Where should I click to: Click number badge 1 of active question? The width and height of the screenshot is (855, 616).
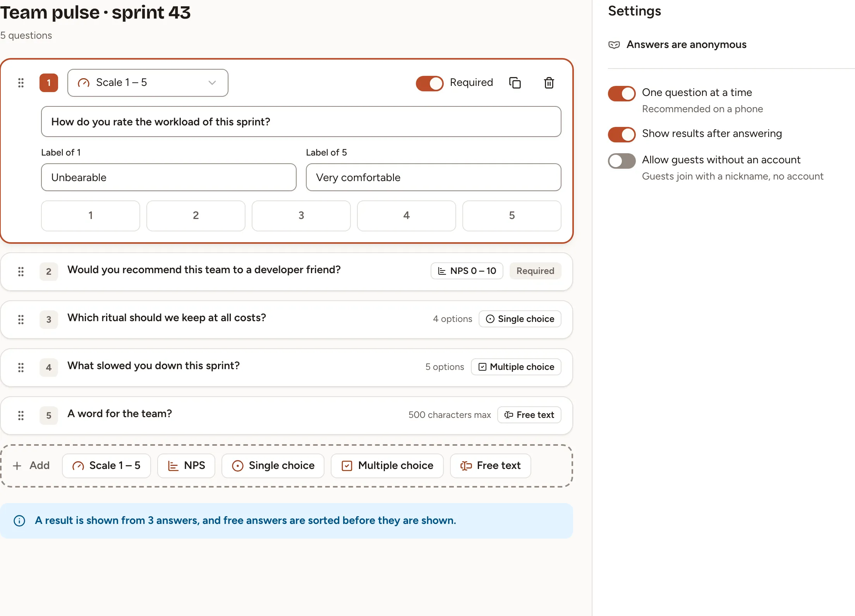[x=49, y=83]
